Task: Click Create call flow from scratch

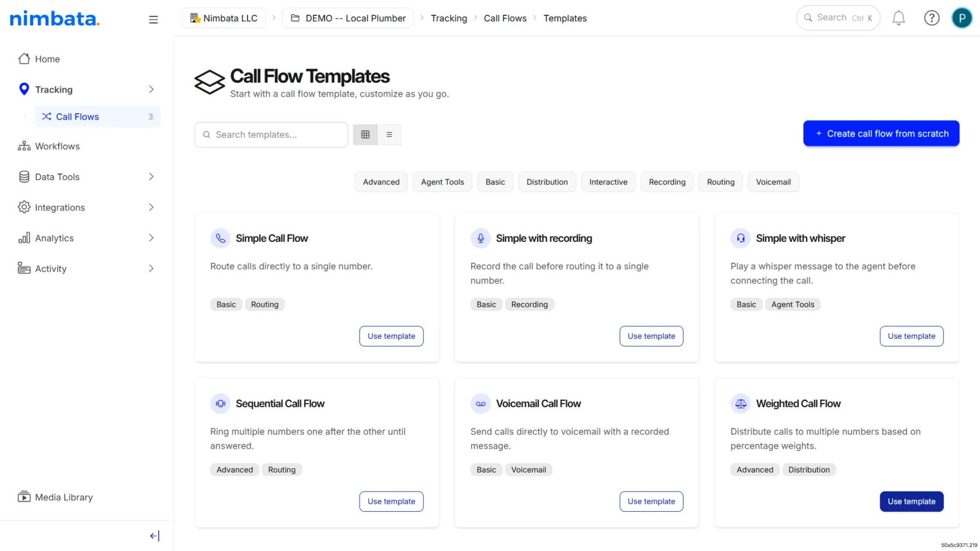Action: (881, 133)
